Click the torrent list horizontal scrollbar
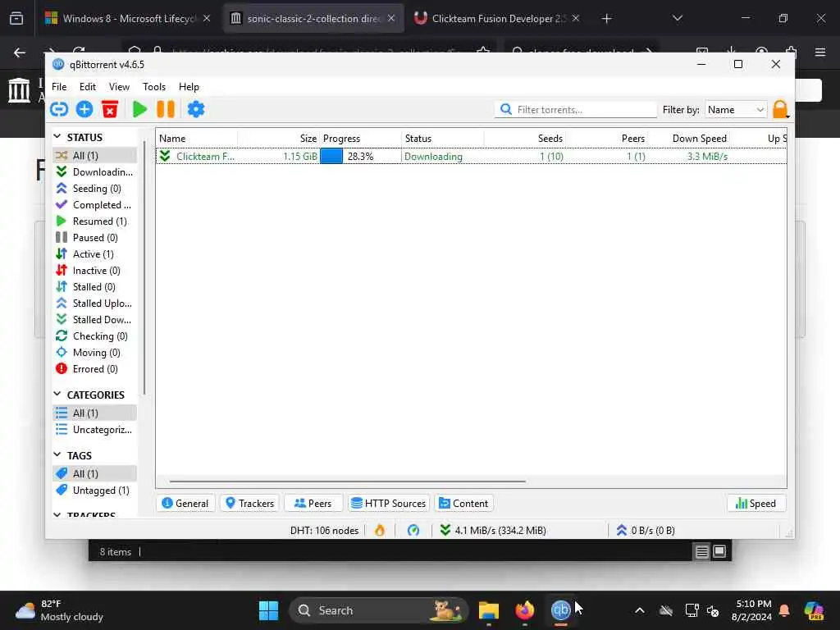 click(347, 482)
